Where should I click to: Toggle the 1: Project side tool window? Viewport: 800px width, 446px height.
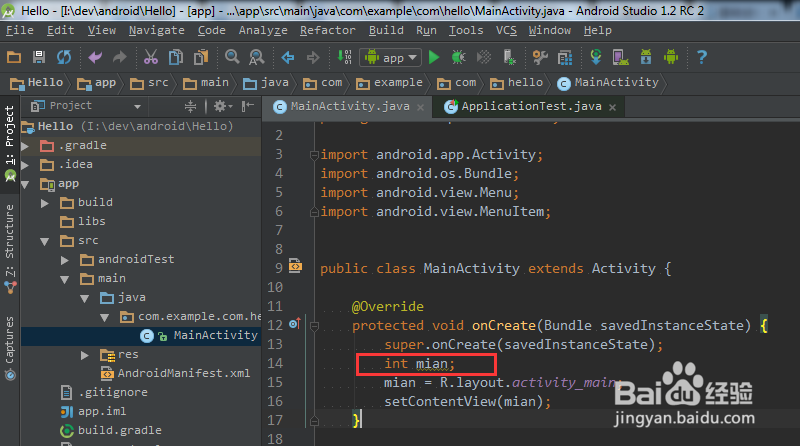tap(10, 144)
